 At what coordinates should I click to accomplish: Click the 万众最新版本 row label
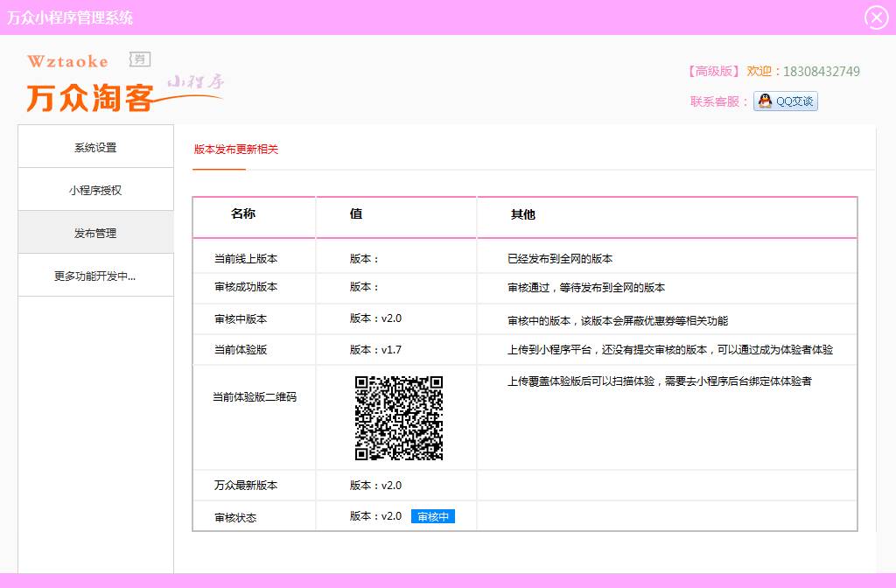point(246,485)
